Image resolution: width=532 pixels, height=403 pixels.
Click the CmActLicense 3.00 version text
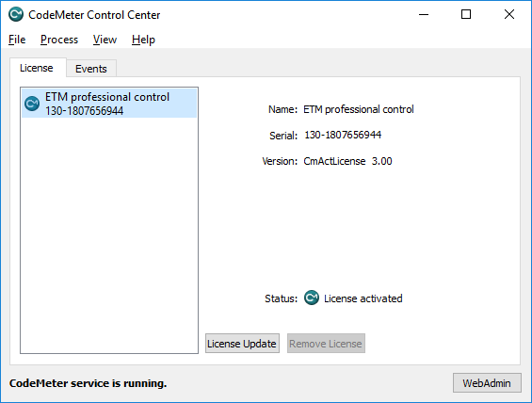(x=347, y=161)
